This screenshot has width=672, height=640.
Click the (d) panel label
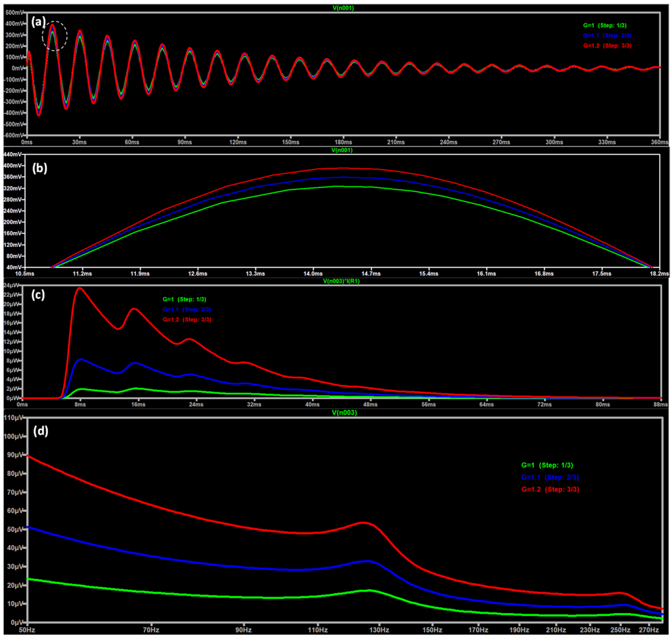(x=41, y=431)
